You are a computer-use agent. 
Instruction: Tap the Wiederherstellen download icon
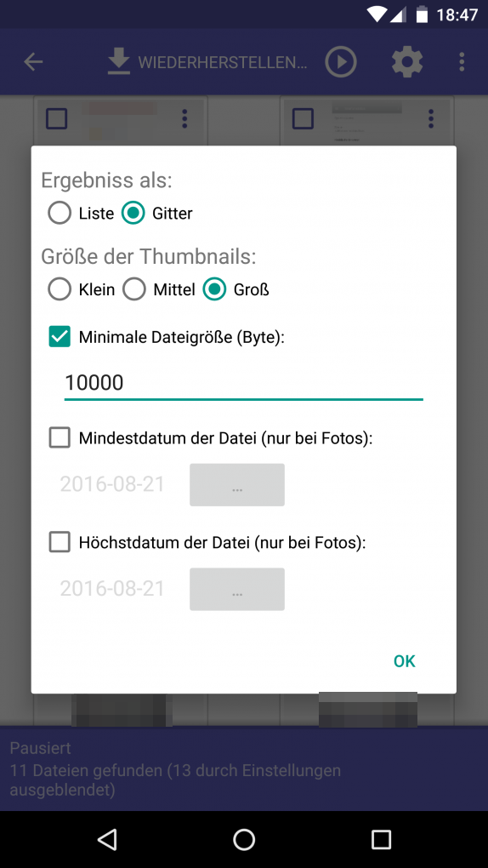pos(118,62)
